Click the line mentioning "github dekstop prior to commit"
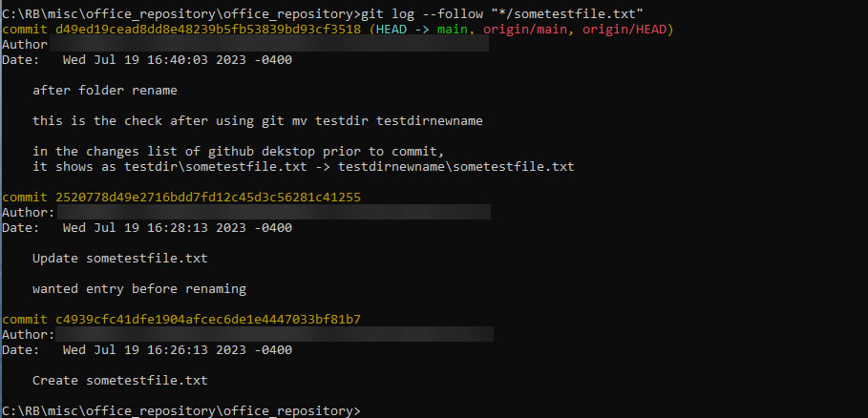Viewport: 868px width, 418px height. [x=240, y=152]
